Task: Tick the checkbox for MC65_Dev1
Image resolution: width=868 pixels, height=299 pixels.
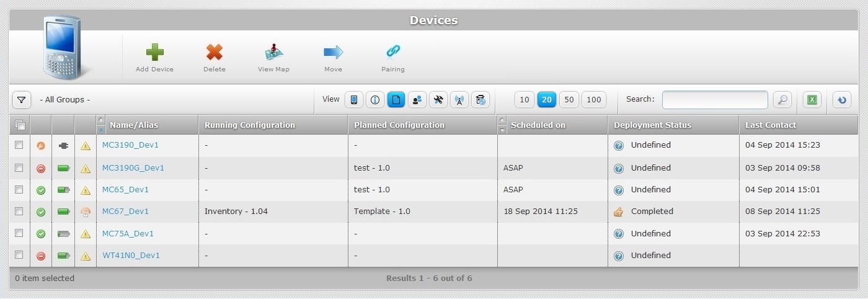Action: (19, 190)
